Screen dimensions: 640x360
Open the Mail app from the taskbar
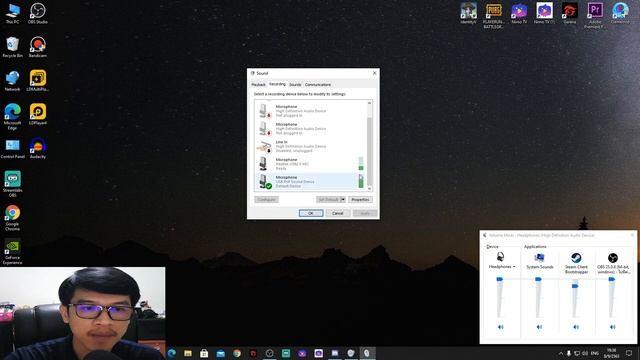220,353
